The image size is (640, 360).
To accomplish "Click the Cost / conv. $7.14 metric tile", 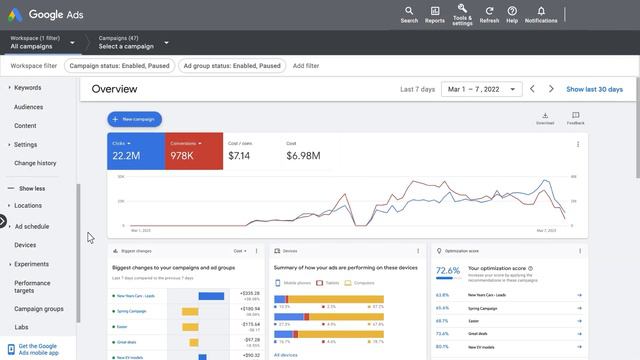I will pos(252,151).
